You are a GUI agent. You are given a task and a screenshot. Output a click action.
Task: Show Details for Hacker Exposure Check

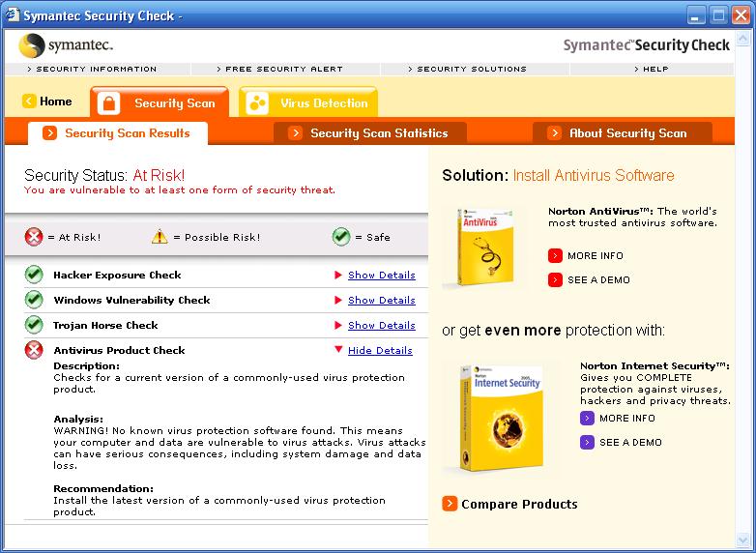(381, 275)
